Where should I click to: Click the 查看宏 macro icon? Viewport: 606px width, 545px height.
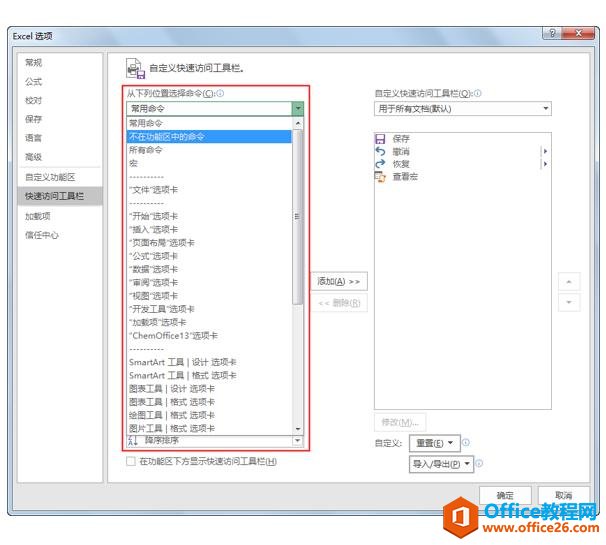[380, 177]
